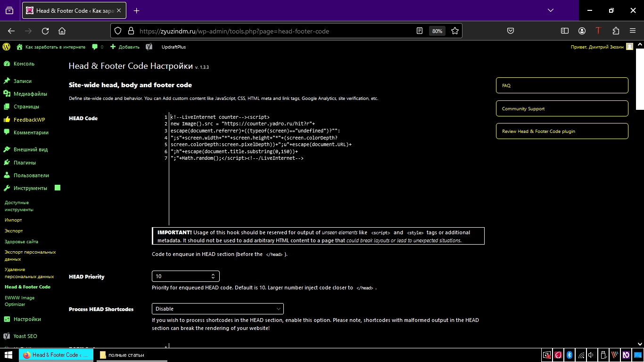644x362 pixels.
Task: Open Доступные инструменты submenu link
Action: 19,206
